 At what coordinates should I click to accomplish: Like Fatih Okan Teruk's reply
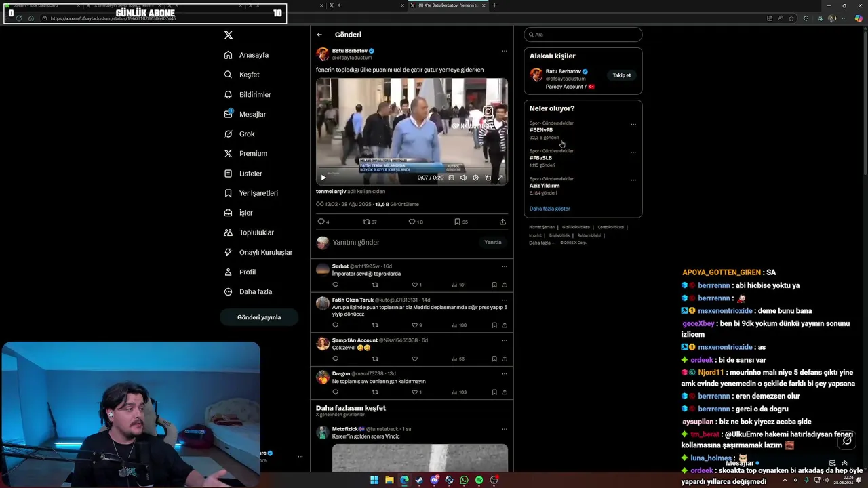click(415, 325)
